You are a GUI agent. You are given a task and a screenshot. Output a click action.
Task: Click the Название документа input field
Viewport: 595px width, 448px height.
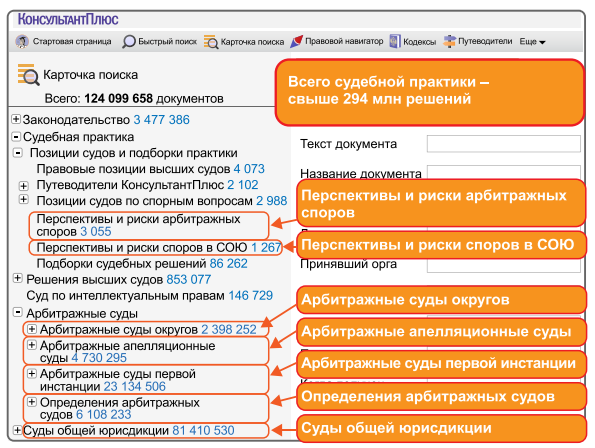pyautogui.click(x=504, y=172)
